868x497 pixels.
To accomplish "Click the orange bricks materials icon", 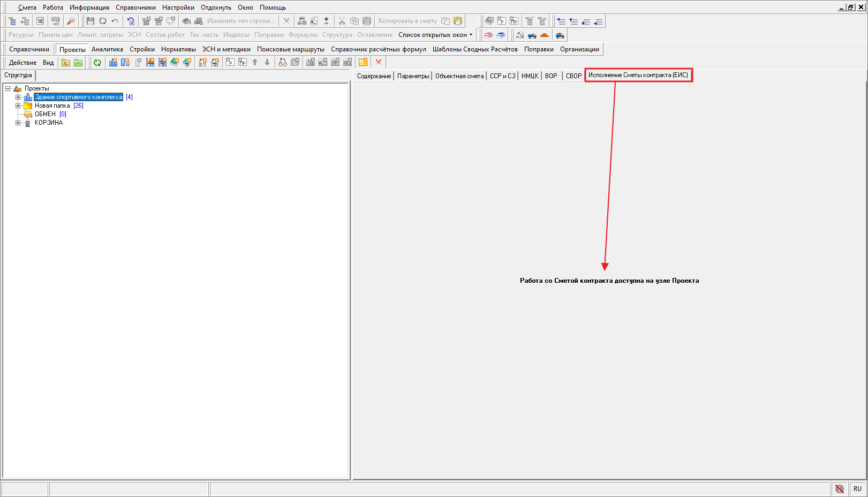I will tap(545, 35).
